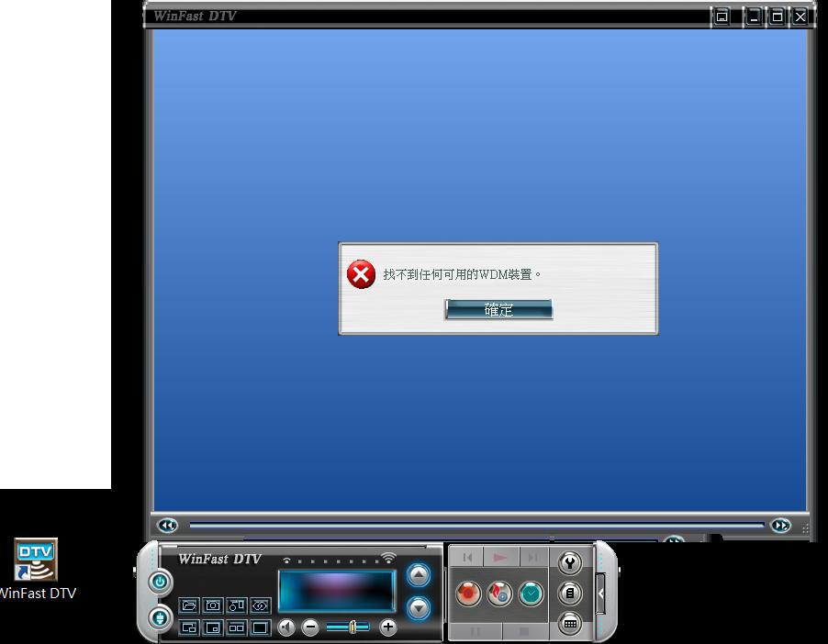Click the red record button
The width and height of the screenshot is (828, 644).
(x=468, y=594)
